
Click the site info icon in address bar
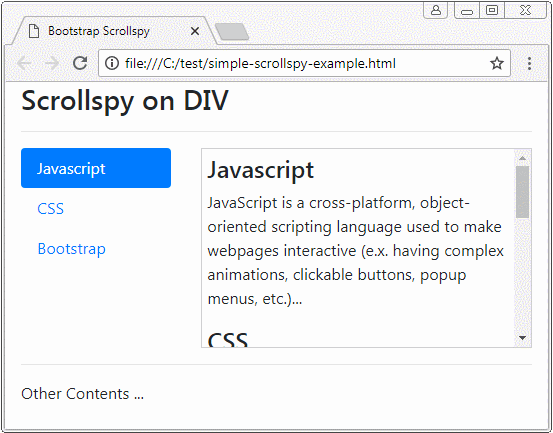pos(112,63)
